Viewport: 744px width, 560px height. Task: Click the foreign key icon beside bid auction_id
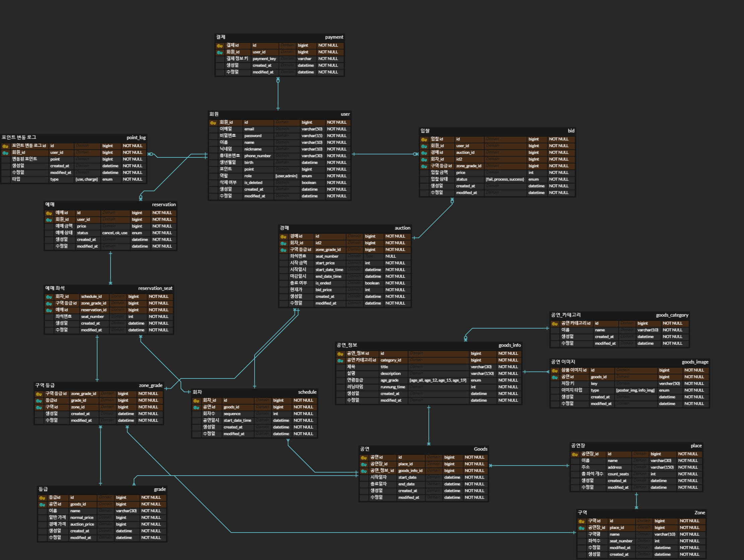[x=424, y=153]
